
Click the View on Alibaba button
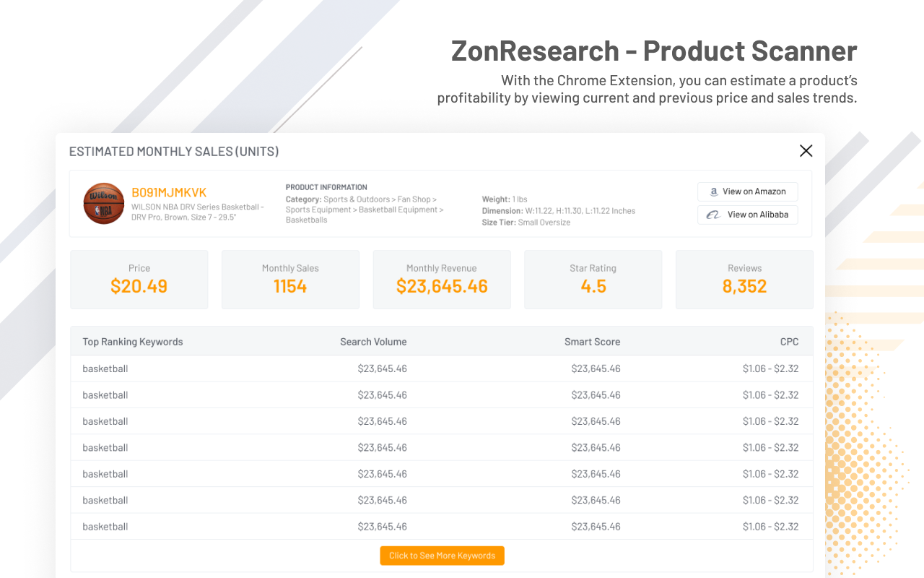[747, 215]
